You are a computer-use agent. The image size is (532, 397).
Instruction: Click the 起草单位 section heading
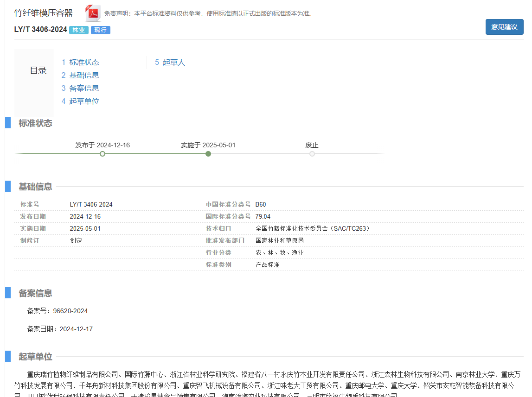click(35, 356)
